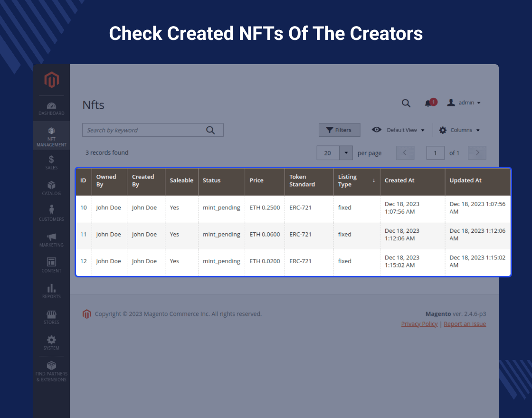Sort by the Price column header
The width and height of the screenshot is (532, 418).
[265, 181]
